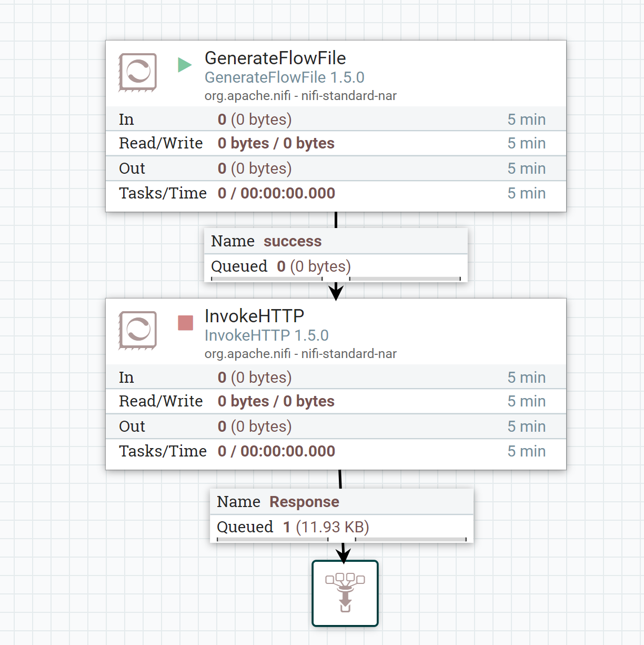Expand the GenerateFlowFile stats section
The image size is (644, 645).
[336, 156]
